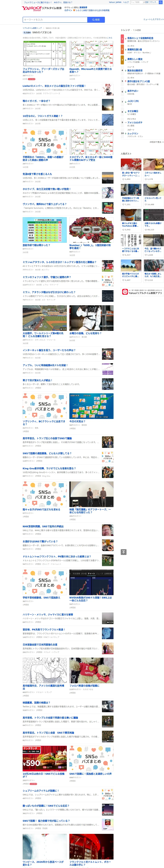Screen dimensions: 164x868
Task: Open article 気温8度で寒さを感じる人も
Action: [x=37, y=174]
